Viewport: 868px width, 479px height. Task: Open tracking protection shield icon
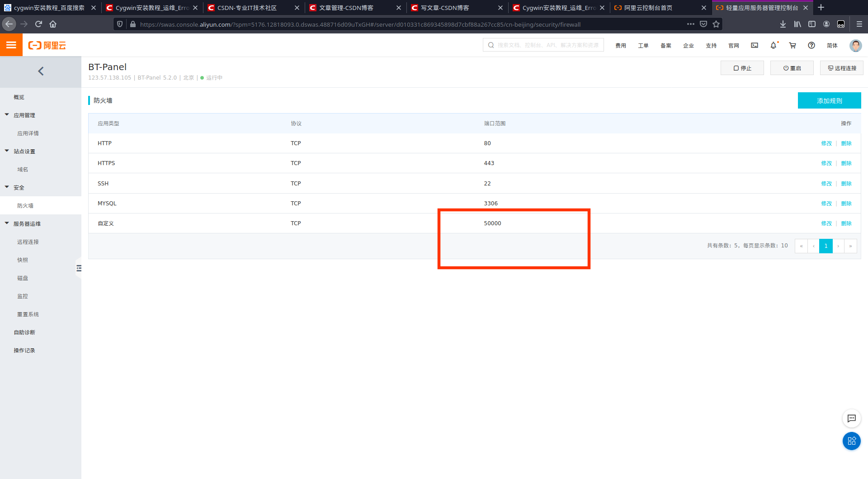(x=120, y=24)
